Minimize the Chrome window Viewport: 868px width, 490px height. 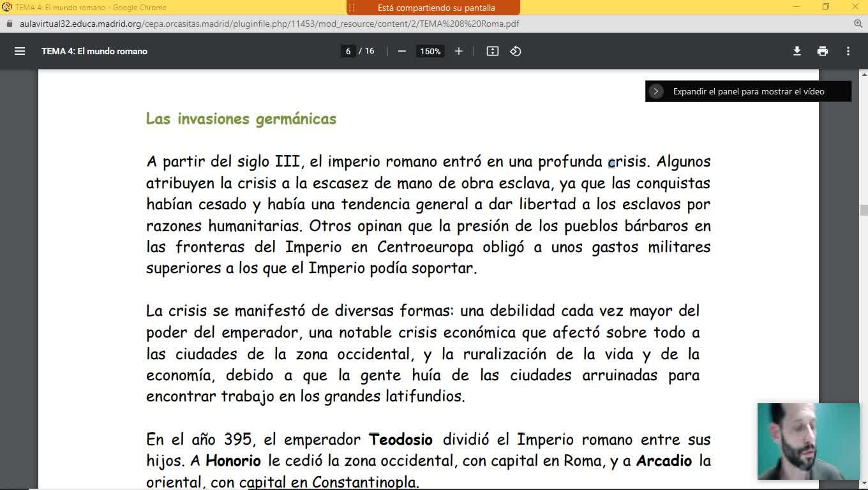coord(797,7)
